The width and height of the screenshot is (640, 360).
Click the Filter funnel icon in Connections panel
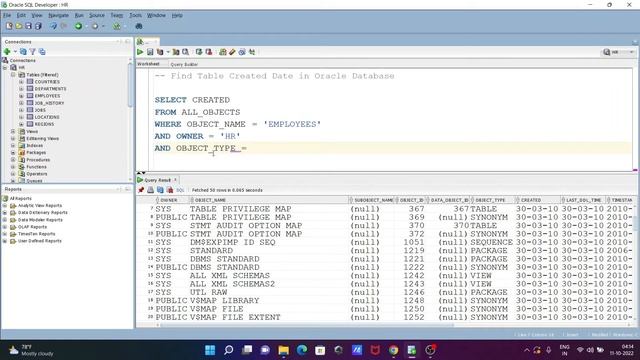click(33, 51)
